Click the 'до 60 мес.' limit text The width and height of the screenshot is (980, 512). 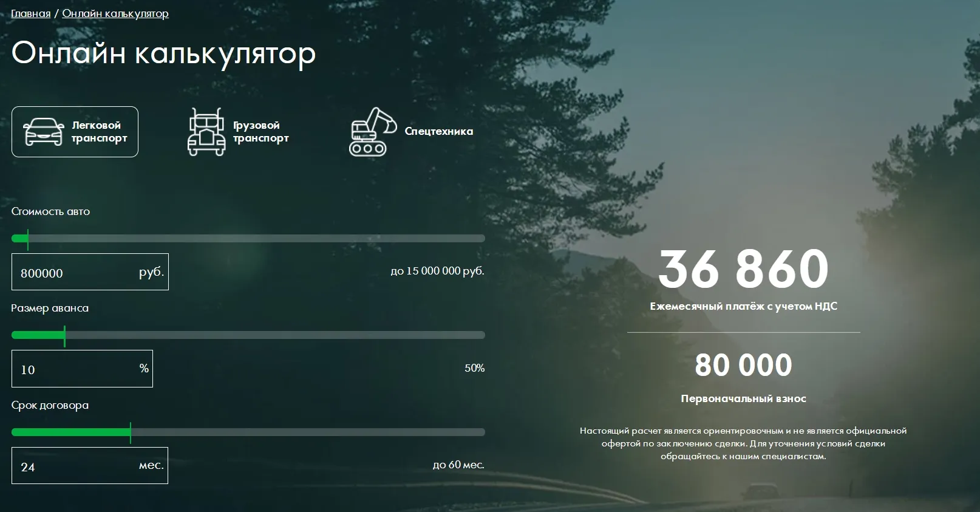click(458, 465)
